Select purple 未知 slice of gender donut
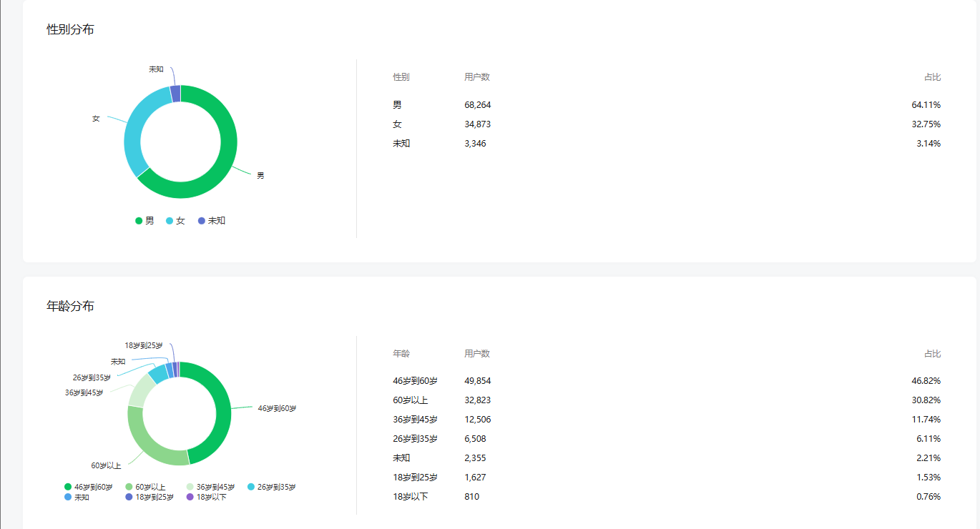This screenshot has width=980, height=529. [175, 94]
